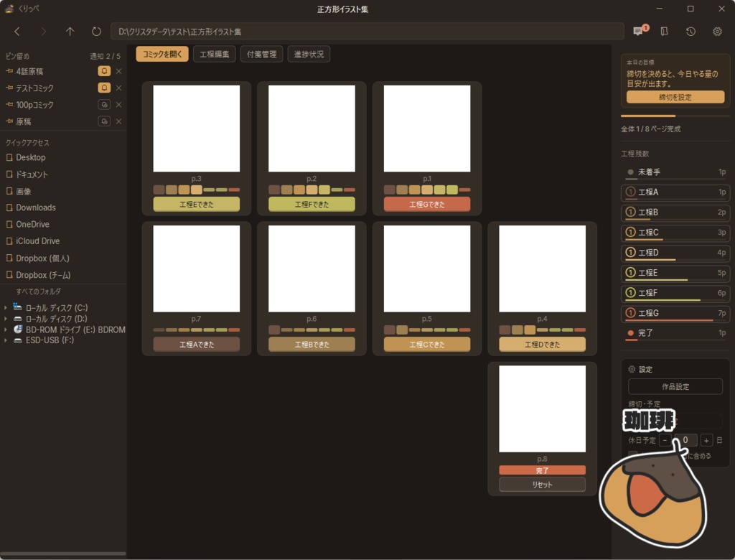Click the 締切を設定 button
The height and width of the screenshot is (560, 735).
675,97
